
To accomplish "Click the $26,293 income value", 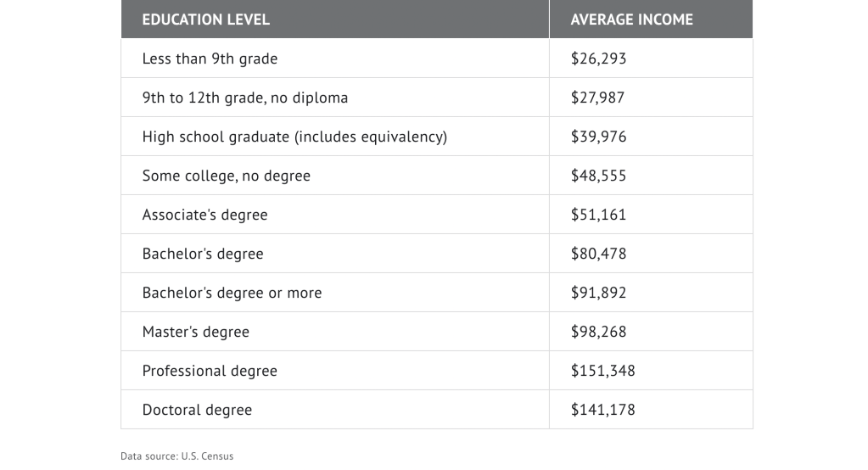I will pyautogui.click(x=598, y=59).
